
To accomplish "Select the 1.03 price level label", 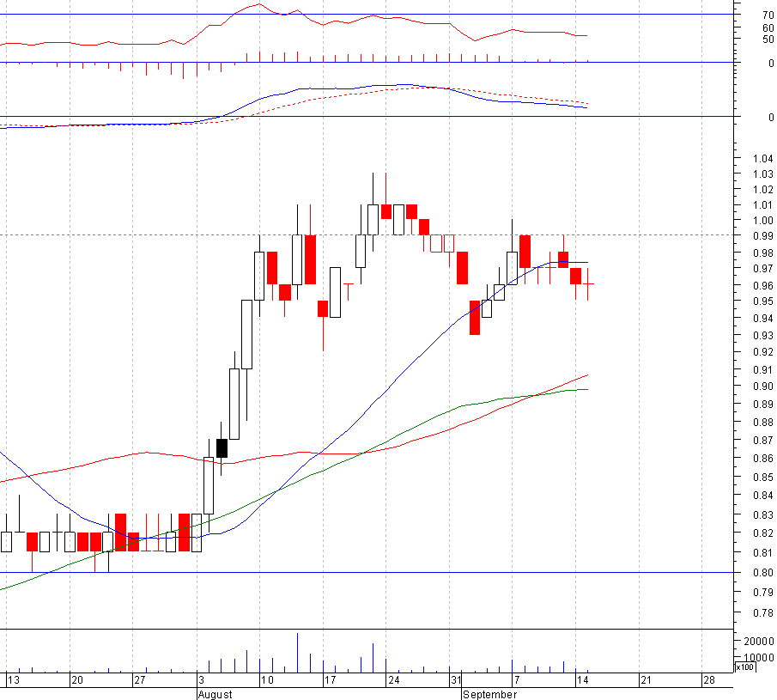I will (x=762, y=174).
